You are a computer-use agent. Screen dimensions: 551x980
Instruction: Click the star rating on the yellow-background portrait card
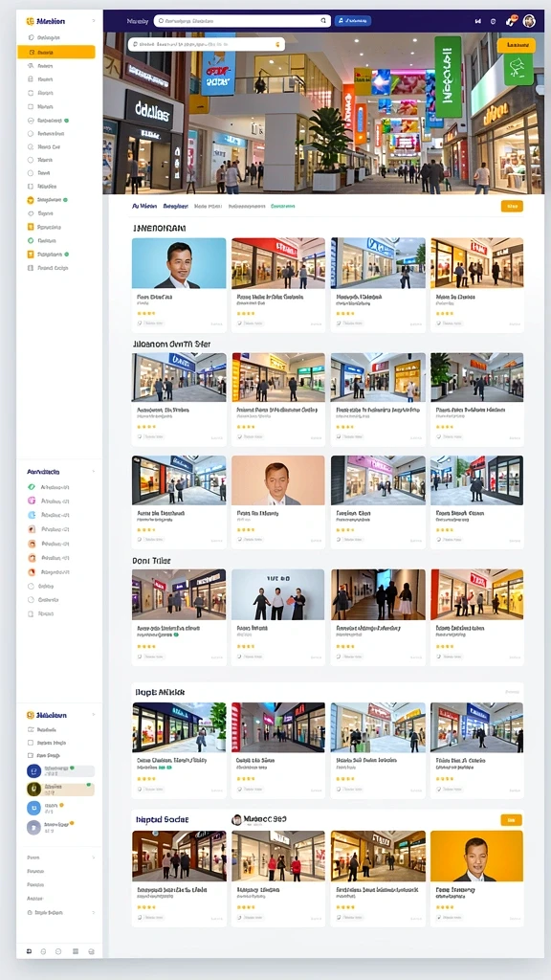(444, 907)
